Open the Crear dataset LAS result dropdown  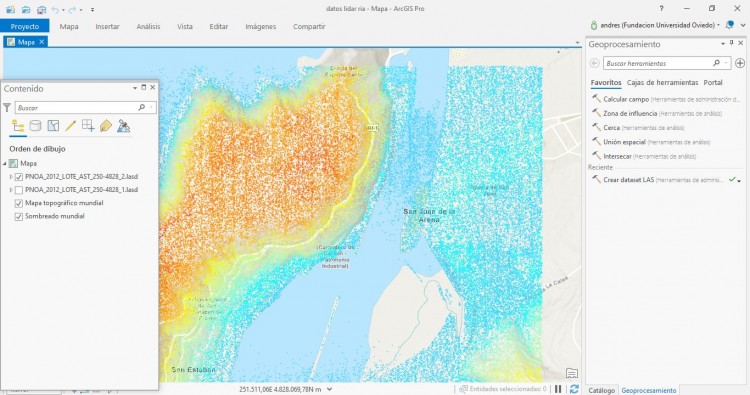(x=739, y=181)
